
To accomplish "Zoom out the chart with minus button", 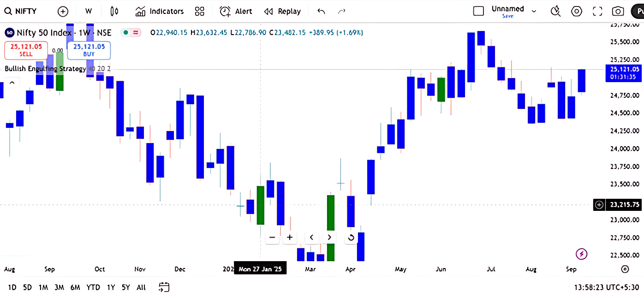I will [x=272, y=237].
